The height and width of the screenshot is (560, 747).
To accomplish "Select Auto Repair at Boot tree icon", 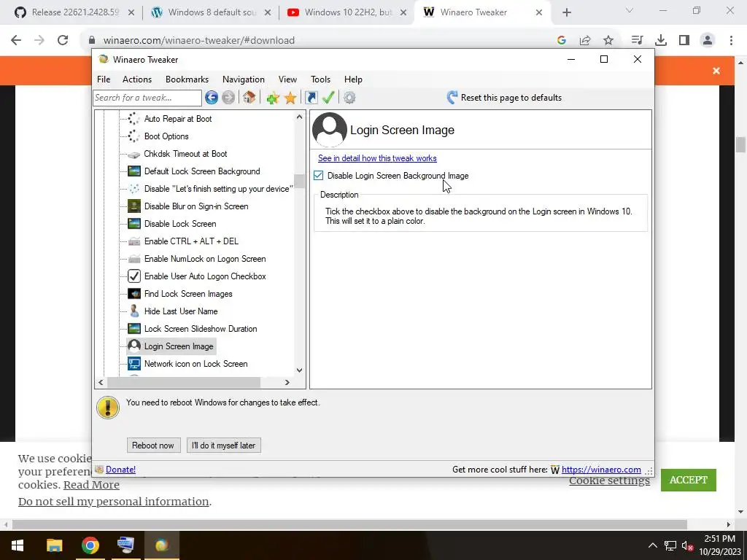I will tap(134, 119).
